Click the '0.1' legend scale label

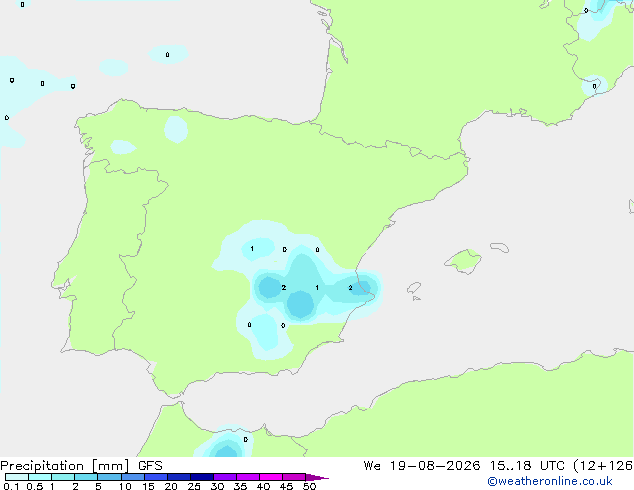pos(11,486)
